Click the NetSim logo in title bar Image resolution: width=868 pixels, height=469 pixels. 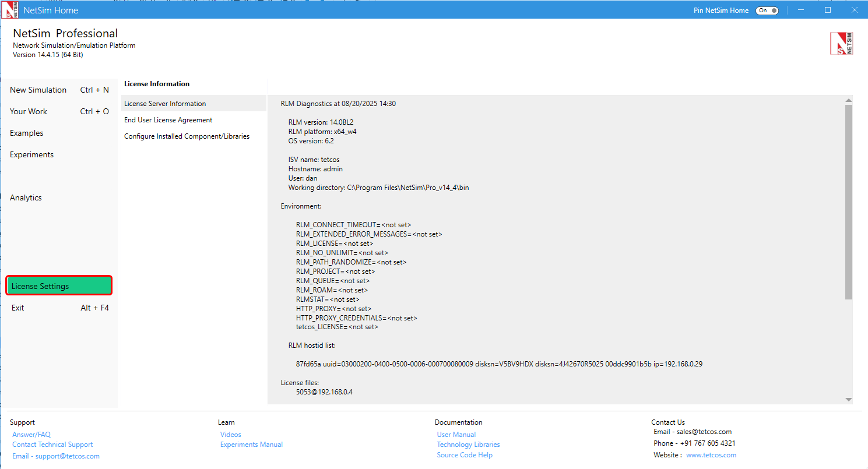[x=9, y=10]
